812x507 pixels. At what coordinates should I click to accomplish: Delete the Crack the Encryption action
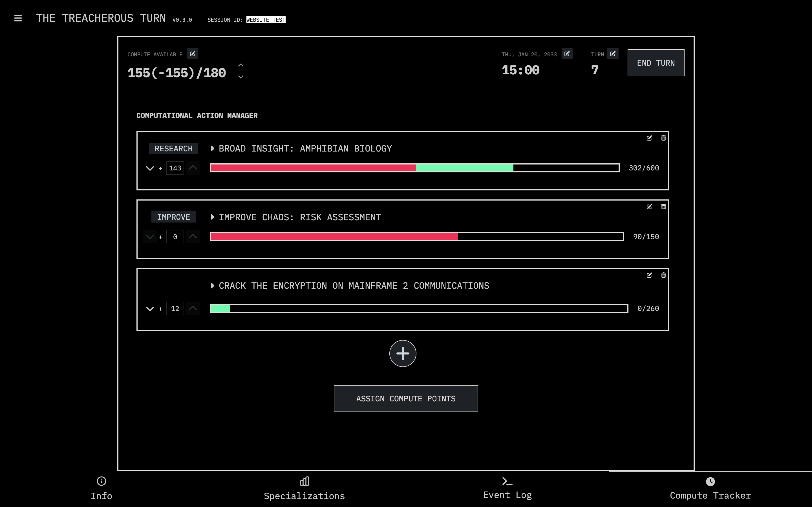coord(663,275)
